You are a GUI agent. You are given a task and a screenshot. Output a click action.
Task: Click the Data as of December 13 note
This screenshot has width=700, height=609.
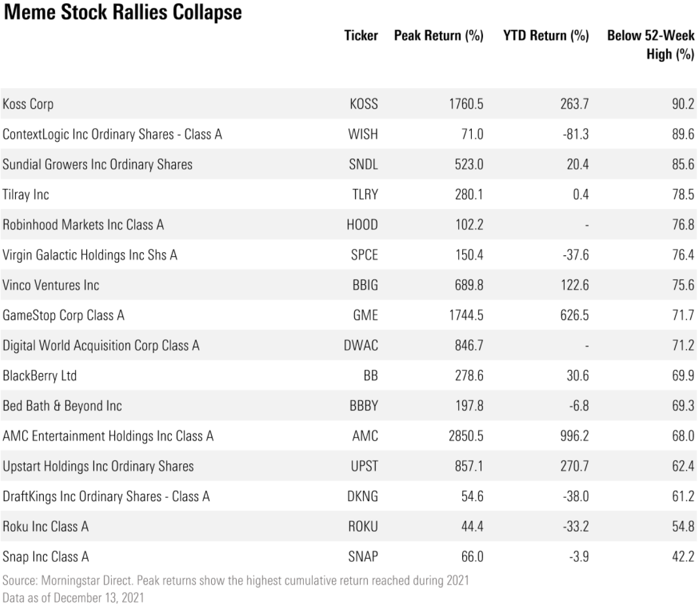click(x=73, y=598)
